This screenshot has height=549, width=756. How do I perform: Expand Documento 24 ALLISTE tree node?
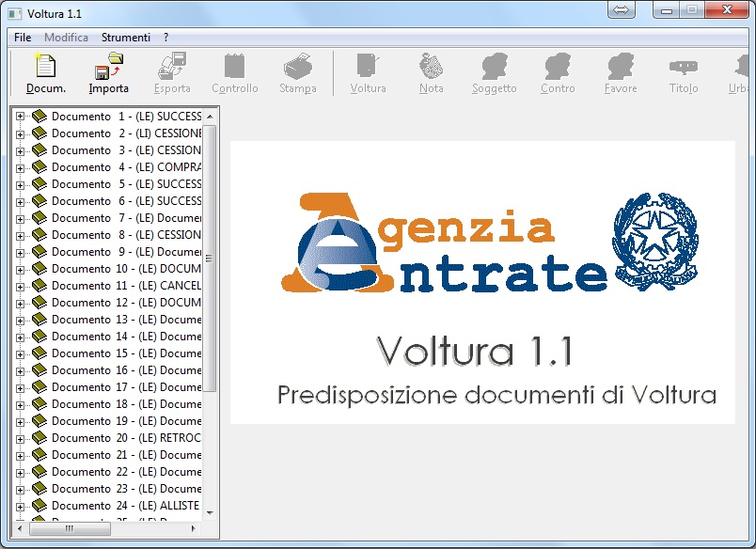20,506
